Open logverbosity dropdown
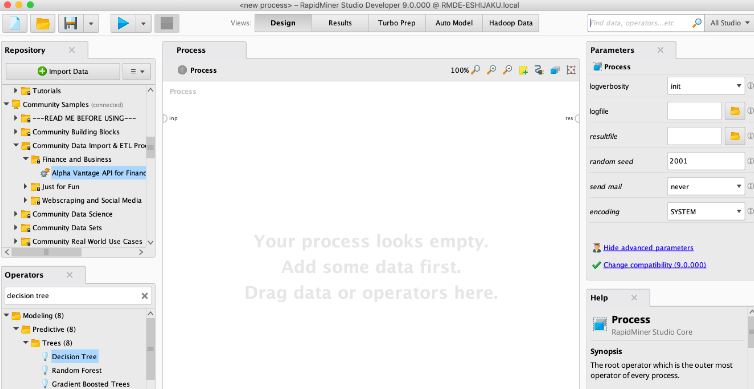Viewport: 754px width, 389px height. 705,86
